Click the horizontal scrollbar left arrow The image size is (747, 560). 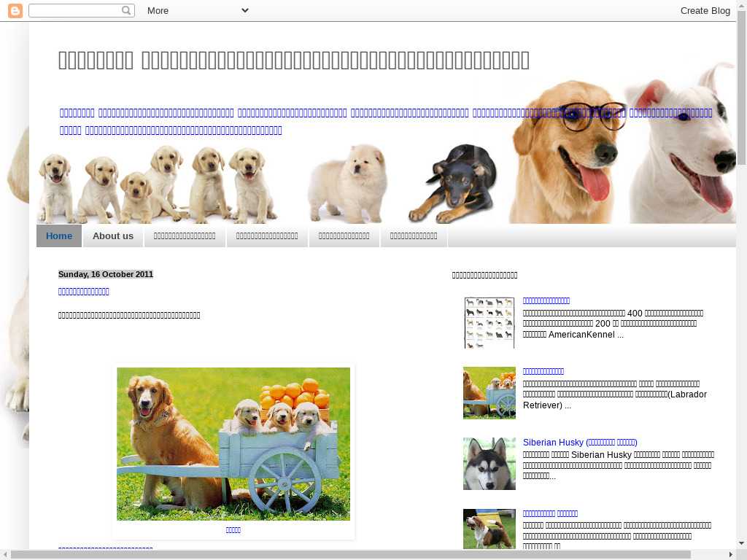5,555
